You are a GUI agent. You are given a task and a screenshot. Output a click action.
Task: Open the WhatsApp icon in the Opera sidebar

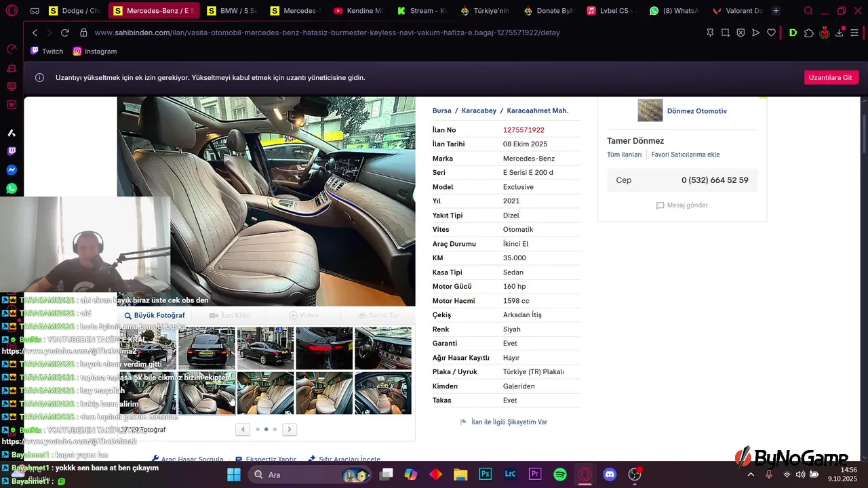pyautogui.click(x=12, y=188)
